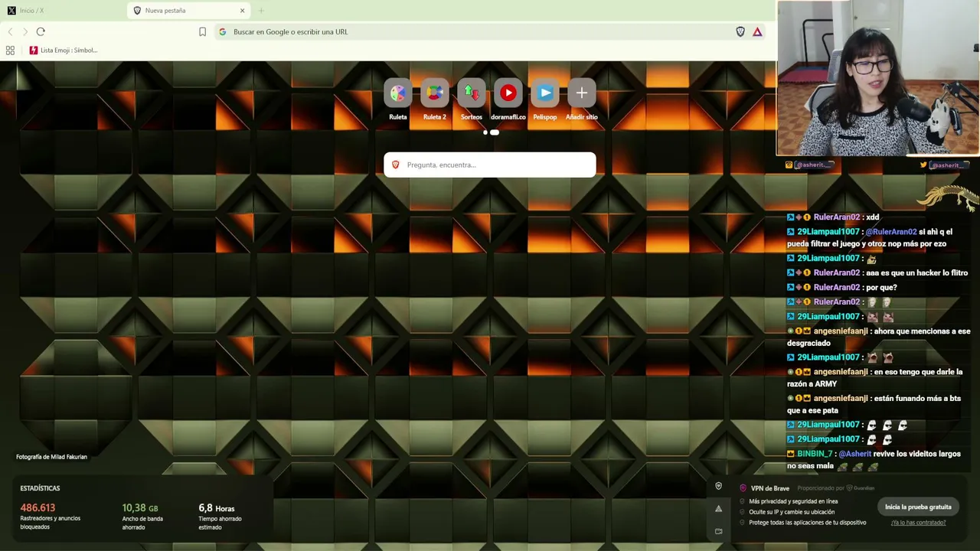Click the BINBIN_7 chat message
Image resolution: width=980 pixels, height=551 pixels.
click(x=874, y=460)
